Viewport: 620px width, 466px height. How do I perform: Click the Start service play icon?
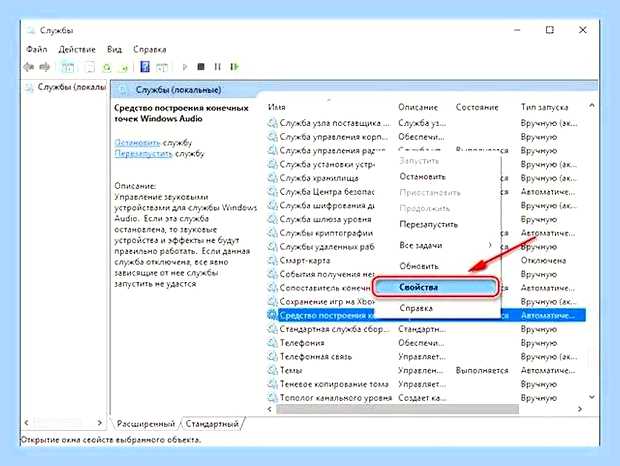185,67
